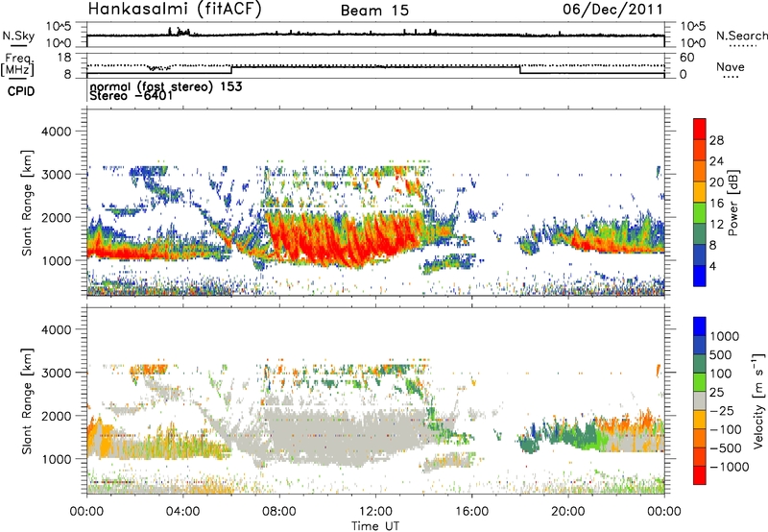This screenshot has width=768, height=532.
Task: Click the CPID label
Action: pos(21,91)
